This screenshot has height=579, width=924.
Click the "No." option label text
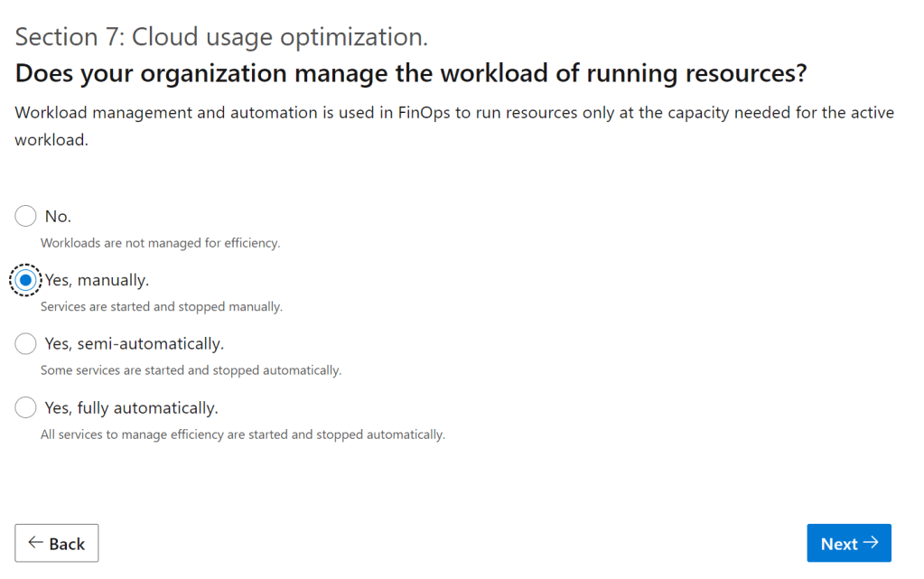tap(58, 217)
